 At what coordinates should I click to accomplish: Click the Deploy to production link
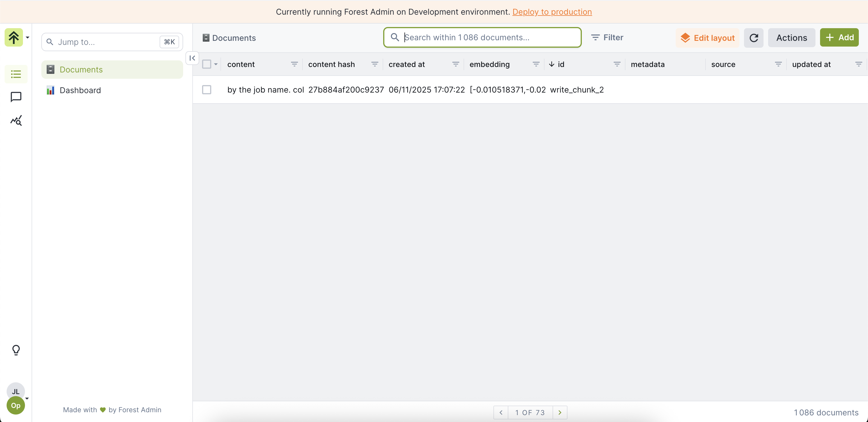(552, 12)
